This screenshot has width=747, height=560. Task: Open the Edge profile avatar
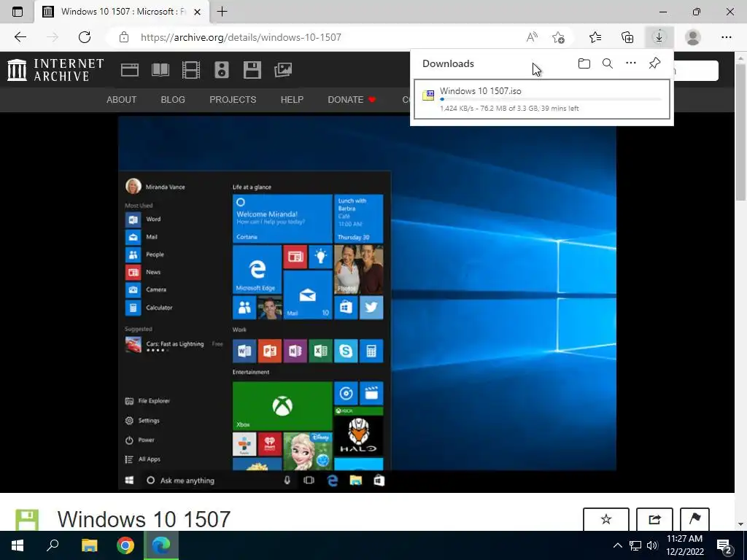[693, 37]
